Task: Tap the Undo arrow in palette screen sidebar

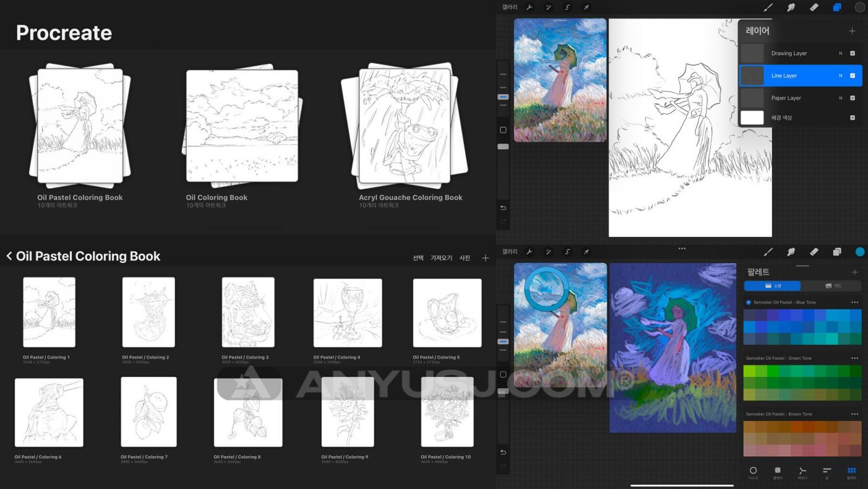Action: click(503, 452)
